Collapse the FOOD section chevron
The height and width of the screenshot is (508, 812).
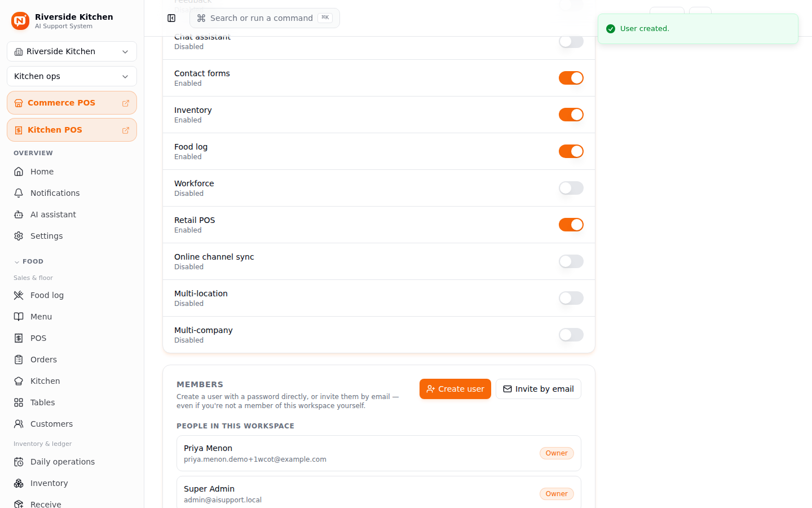point(17,262)
